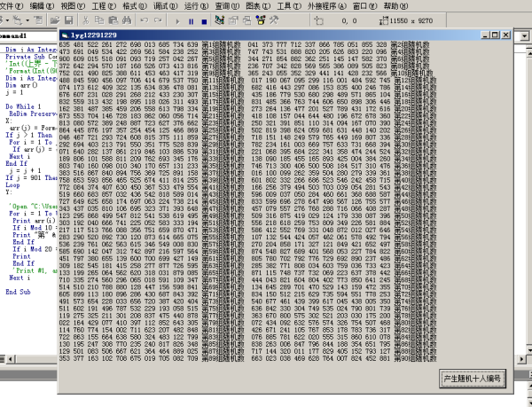
Task: Open the Toolbox icon with hammer and wrench
Action: (274, 20)
